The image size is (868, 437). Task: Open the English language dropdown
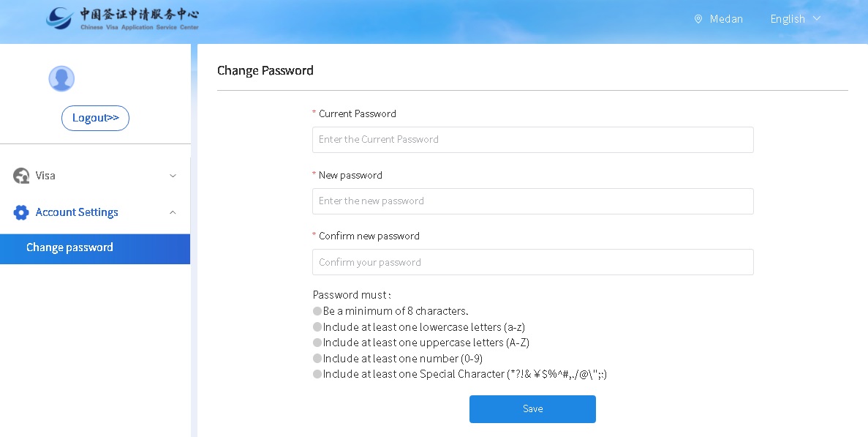[795, 19]
